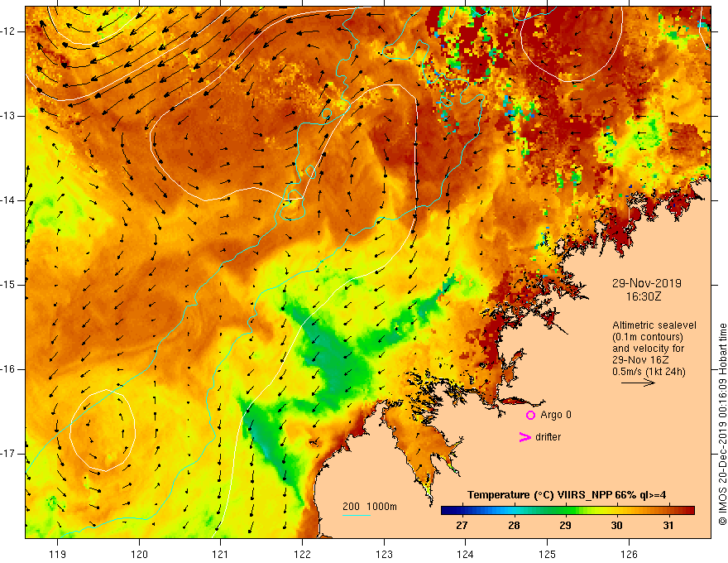This screenshot has width=728, height=563.
Task: Click the cyan bathymetry legend line sample
Action: (x=357, y=515)
